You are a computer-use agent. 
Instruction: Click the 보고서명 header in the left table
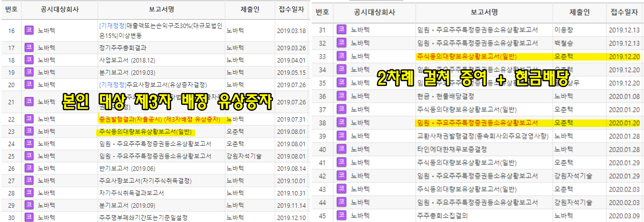click(x=162, y=9)
